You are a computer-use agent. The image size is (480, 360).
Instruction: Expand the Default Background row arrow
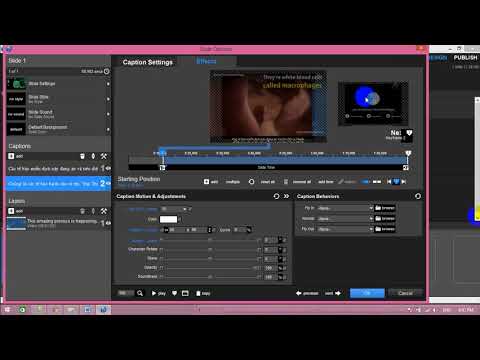coord(108,129)
